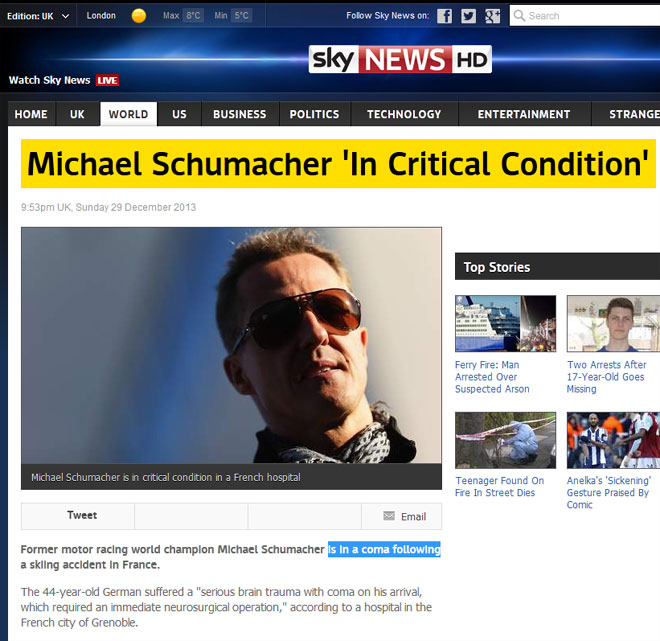Screen dimensions: 660x641
Task: Click the search magnifier icon
Action: pos(519,16)
